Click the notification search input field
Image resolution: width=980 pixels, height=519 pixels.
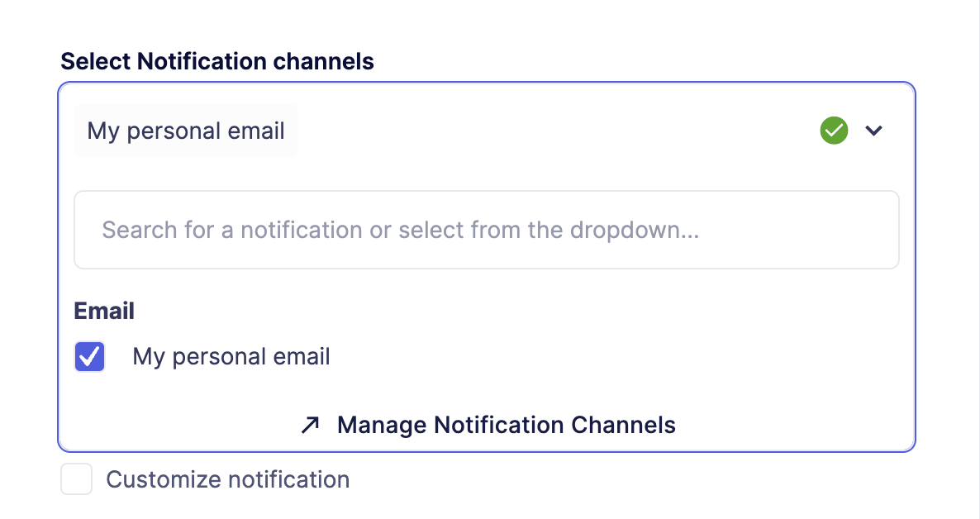click(487, 230)
